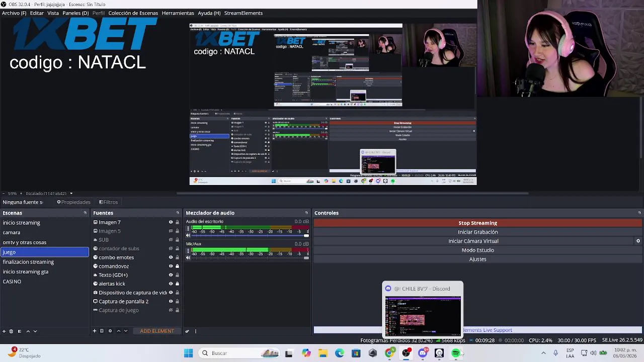Click Stop Streaming button
The width and height of the screenshot is (644, 362).
coord(477,223)
